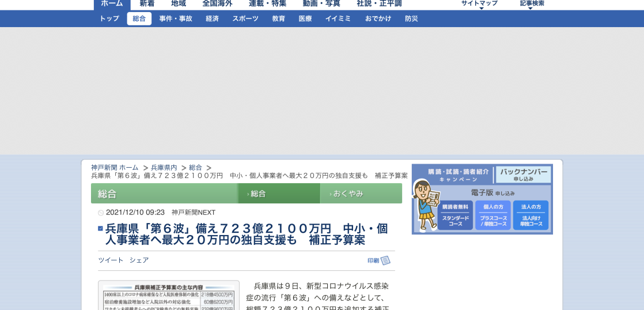Screen dimensions: 644x310
Task: Click the 兵庫県内 breadcrumb link
Action: pos(164,168)
